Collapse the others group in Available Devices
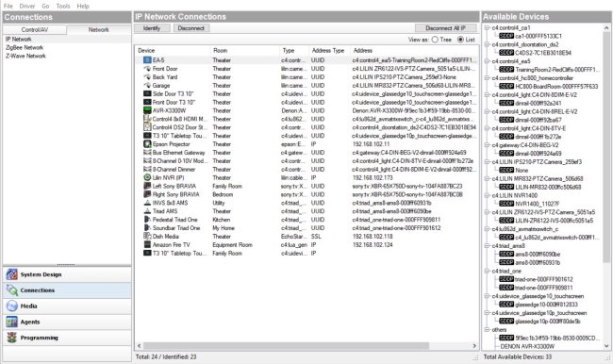Image resolution: width=613 pixels, height=364 pixels. point(488,330)
